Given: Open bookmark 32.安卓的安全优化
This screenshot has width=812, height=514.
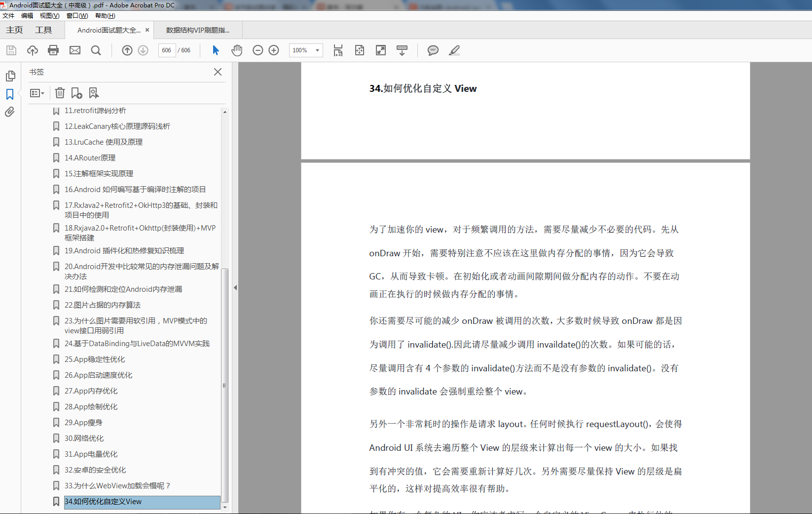Looking at the screenshot, I should (x=95, y=470).
